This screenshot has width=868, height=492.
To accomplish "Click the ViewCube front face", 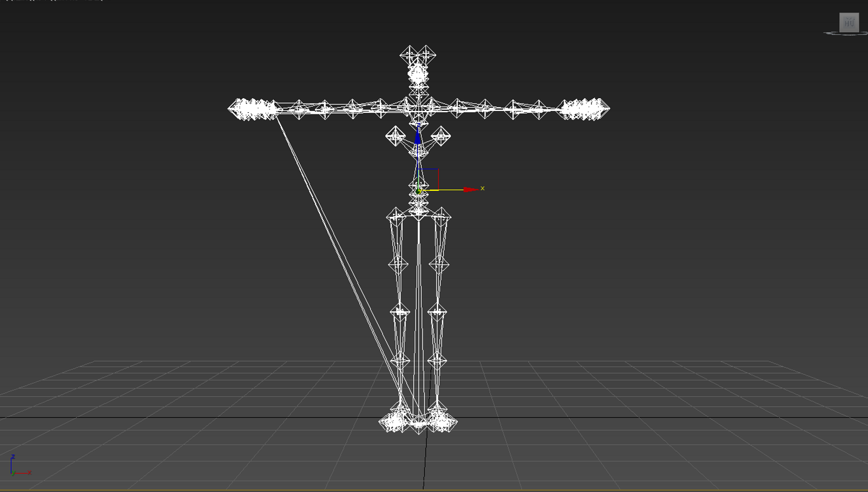I will [849, 23].
